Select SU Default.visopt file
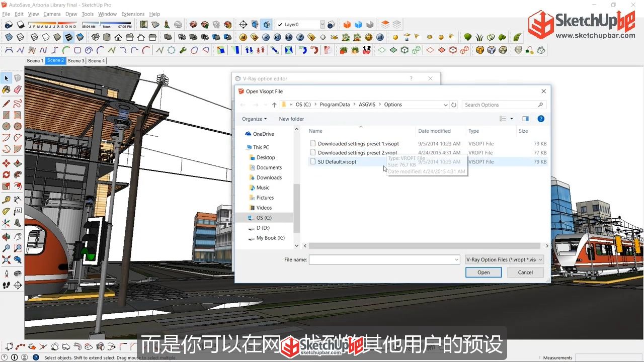The image size is (644, 362). pyautogui.click(x=337, y=162)
